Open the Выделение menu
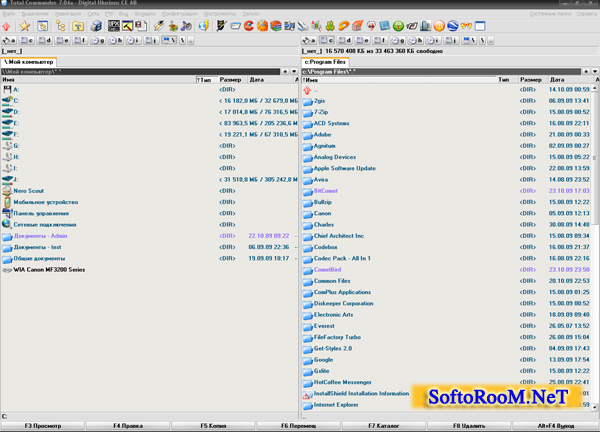The image size is (600, 432). tap(35, 14)
